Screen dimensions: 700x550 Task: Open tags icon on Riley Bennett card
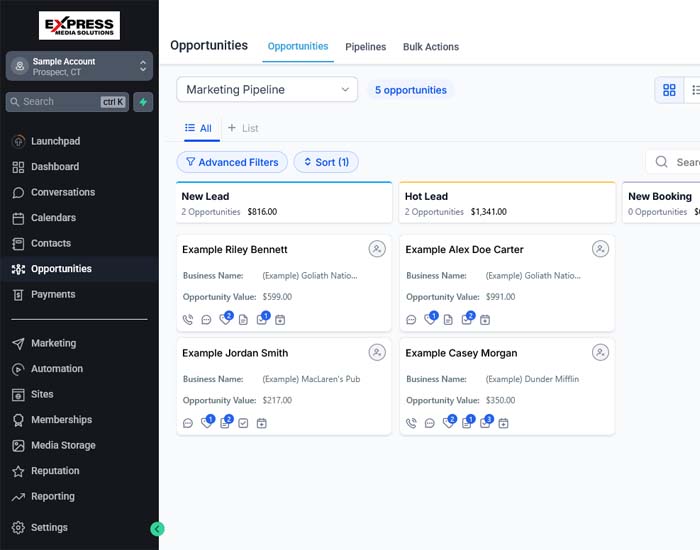[x=225, y=319]
